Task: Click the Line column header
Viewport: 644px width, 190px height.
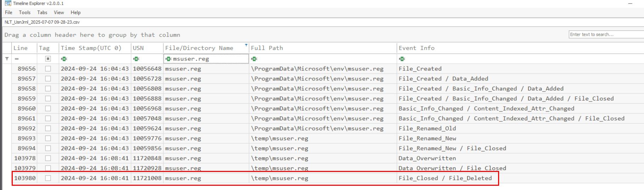Action: [x=21, y=48]
